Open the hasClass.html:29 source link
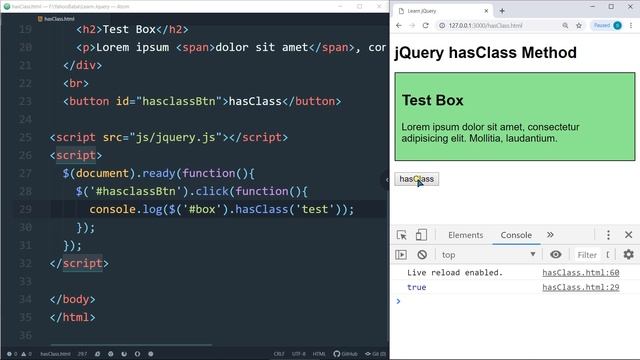This screenshot has width=640, height=360. pos(580,287)
